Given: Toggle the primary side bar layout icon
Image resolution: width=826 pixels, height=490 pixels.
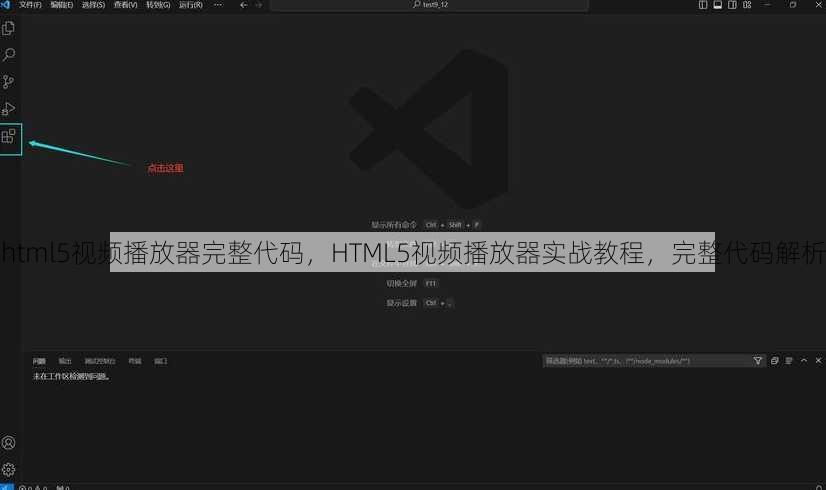Looking at the screenshot, I should coord(703,5).
